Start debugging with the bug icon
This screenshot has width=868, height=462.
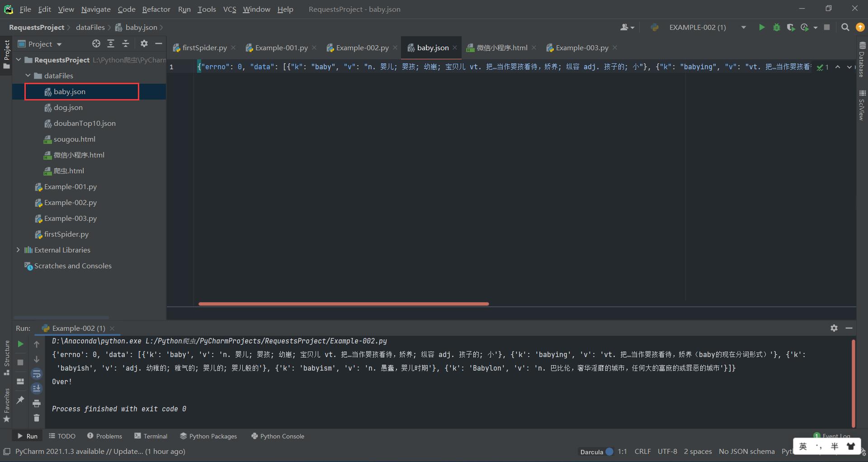pos(776,28)
